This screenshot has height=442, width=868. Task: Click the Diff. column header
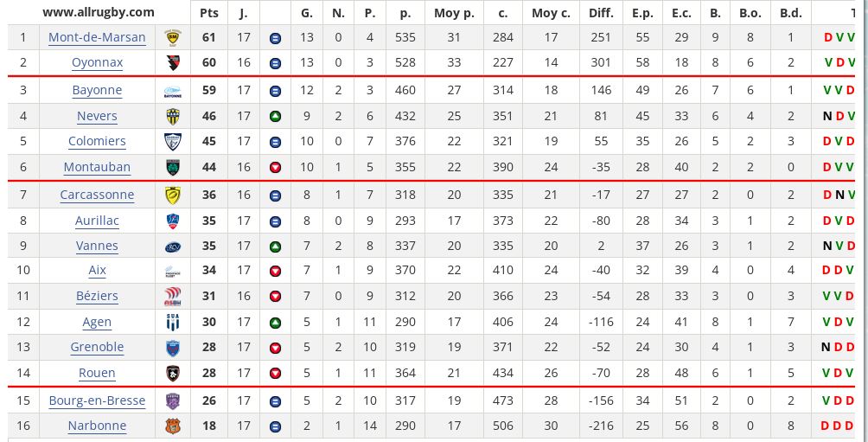(x=601, y=13)
